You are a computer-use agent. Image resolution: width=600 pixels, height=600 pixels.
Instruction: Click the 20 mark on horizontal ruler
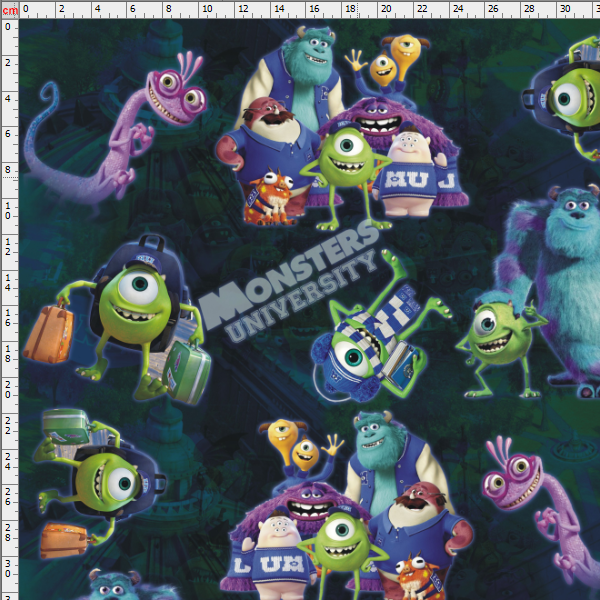click(385, 9)
